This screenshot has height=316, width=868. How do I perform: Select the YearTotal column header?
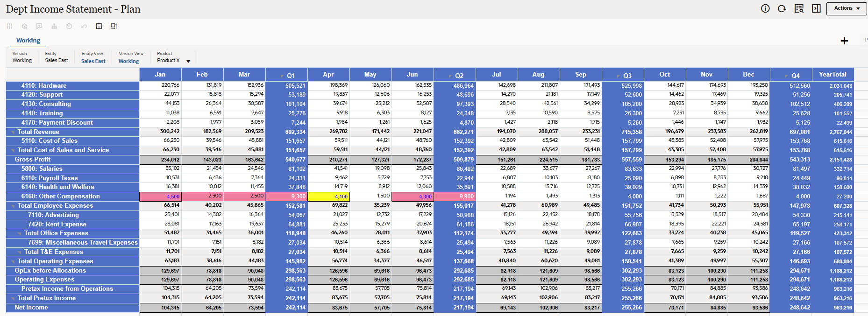point(833,74)
